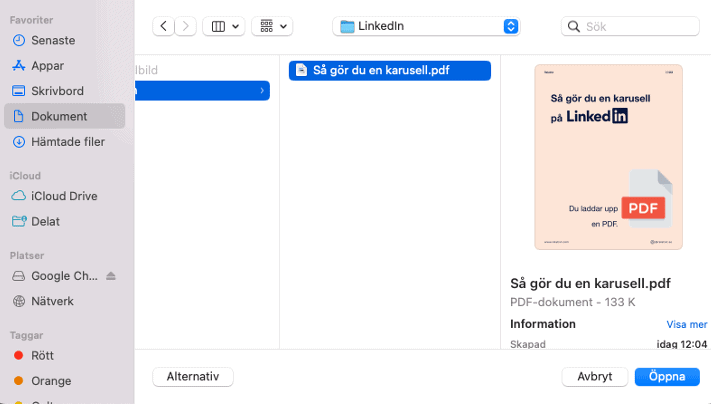This screenshot has width=712, height=404.
Task: Click the iCloud section header
Action: pos(25,176)
